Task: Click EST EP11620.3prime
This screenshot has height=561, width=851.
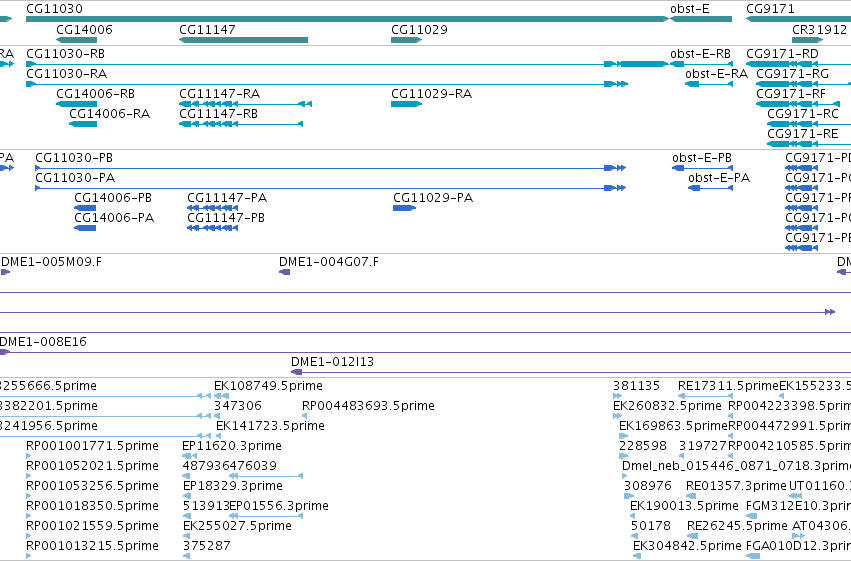Action: pyautogui.click(x=189, y=456)
